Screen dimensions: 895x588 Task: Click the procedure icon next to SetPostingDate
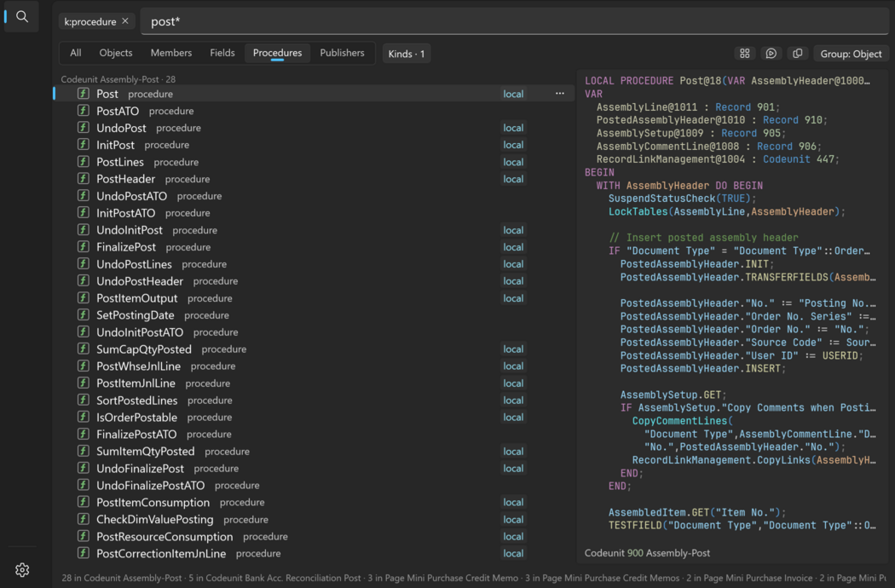pos(84,315)
